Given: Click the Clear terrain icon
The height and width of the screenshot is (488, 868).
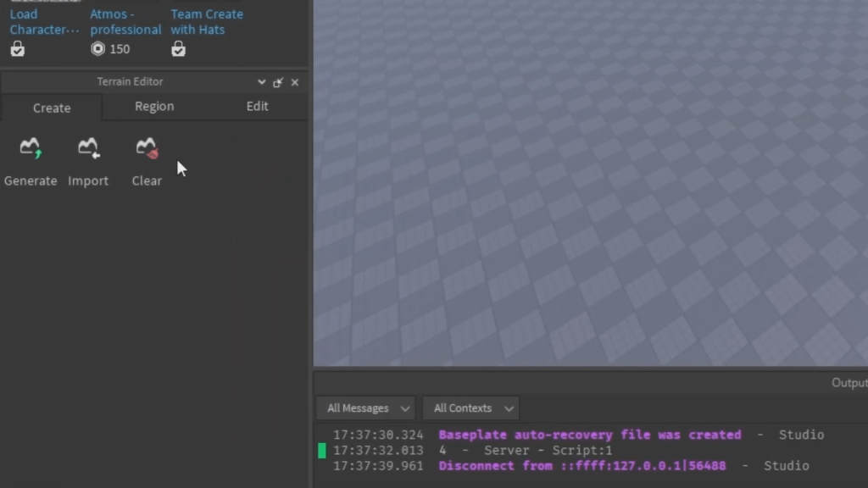Looking at the screenshot, I should pyautogui.click(x=147, y=147).
